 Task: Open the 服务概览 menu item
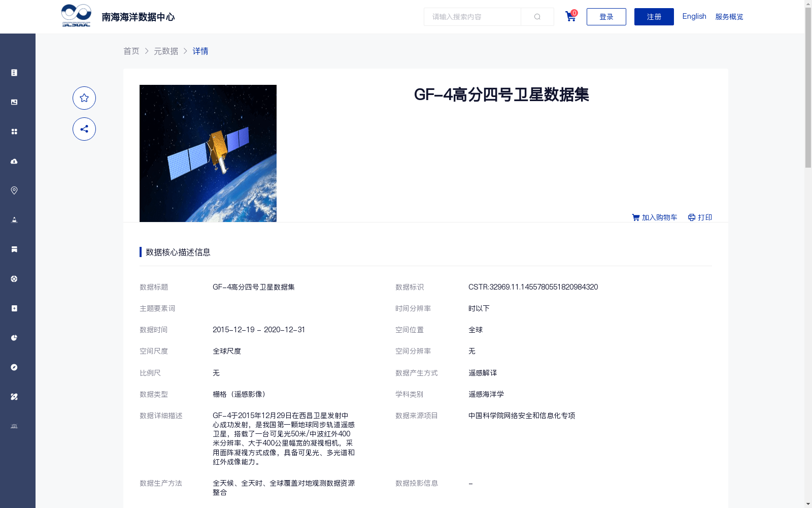[729, 16]
